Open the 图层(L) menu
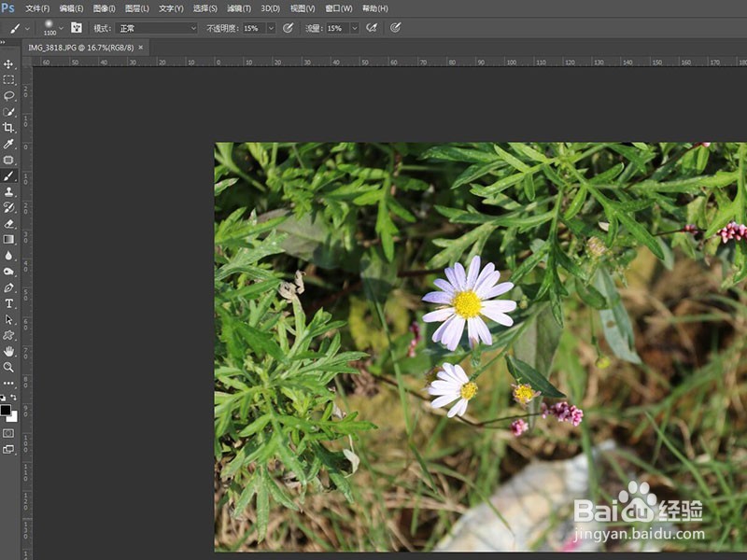The height and width of the screenshot is (560, 747). click(136, 8)
